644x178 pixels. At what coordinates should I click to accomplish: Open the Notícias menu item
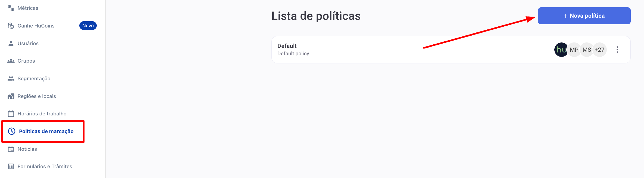(x=27, y=149)
